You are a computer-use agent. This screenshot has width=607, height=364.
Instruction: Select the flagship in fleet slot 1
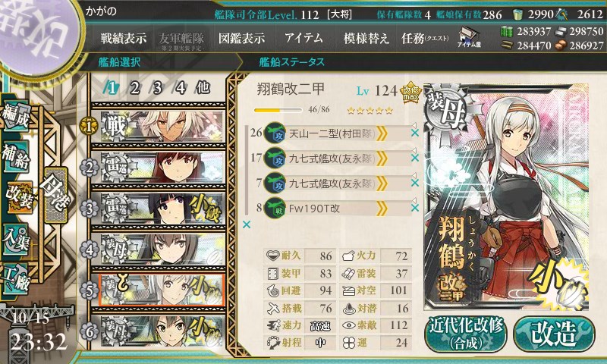click(x=159, y=126)
